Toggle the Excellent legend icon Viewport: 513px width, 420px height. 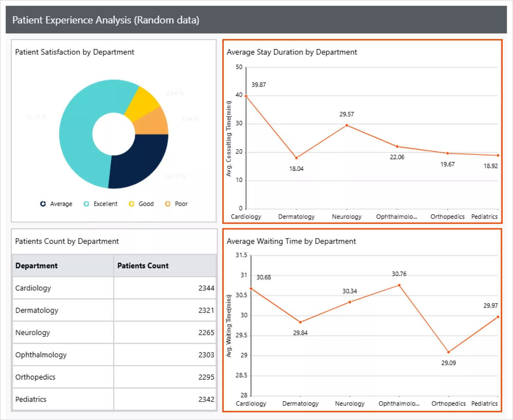point(86,204)
